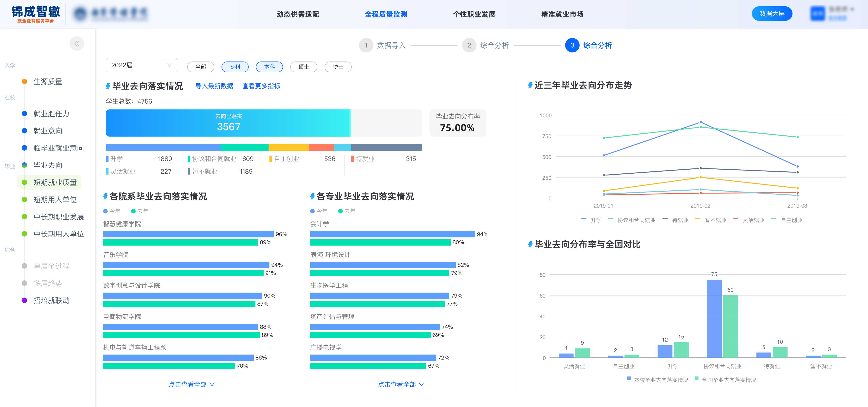Click the orange dot beside 生源质量
Image resolution: width=868 pixels, height=407 pixels.
click(24, 82)
